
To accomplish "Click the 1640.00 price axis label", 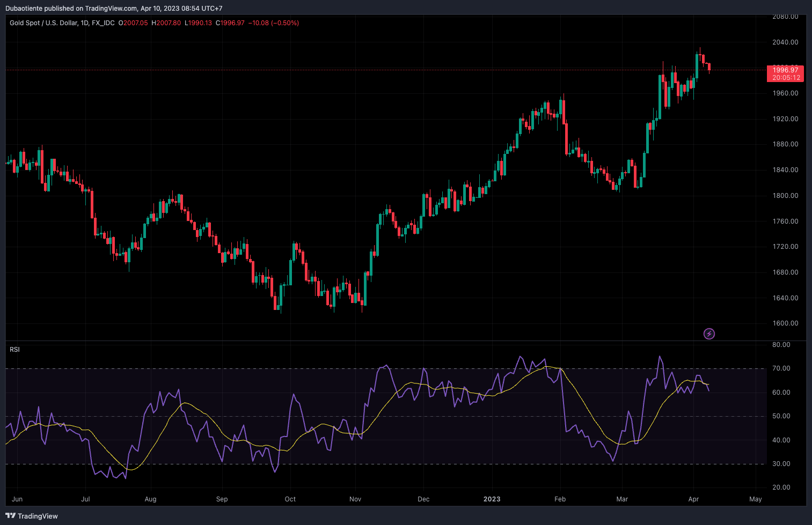I will (785, 298).
